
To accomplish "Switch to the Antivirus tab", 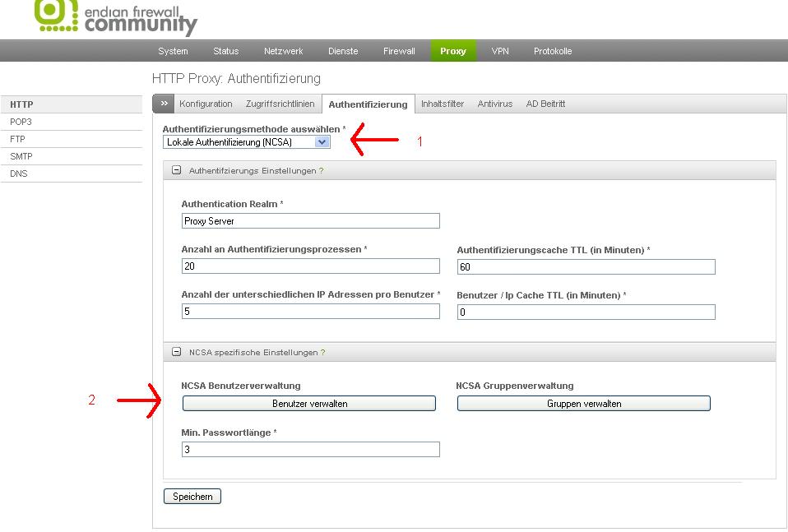I will click(x=494, y=104).
